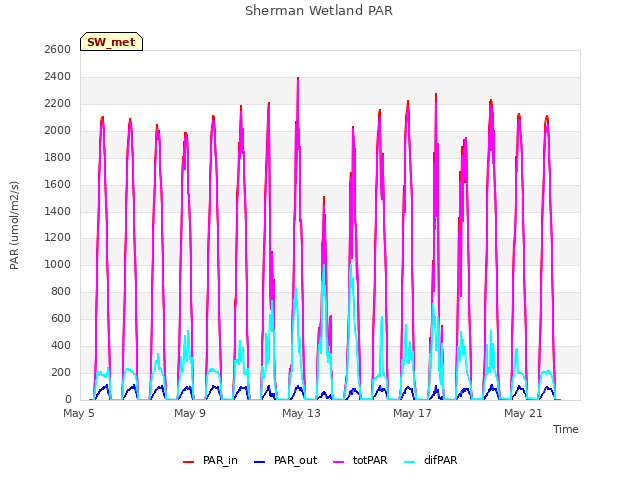
Task: Toggle the difPAR legend entry
Action: tap(431, 460)
